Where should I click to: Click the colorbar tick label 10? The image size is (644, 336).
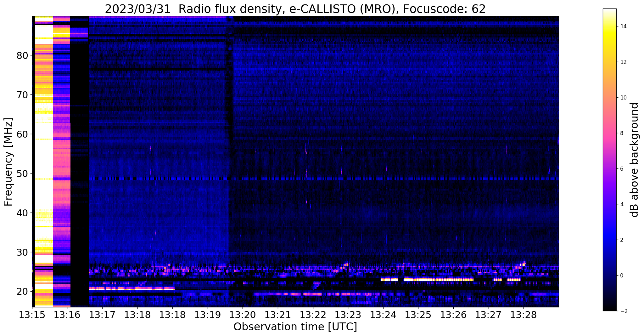(623, 98)
